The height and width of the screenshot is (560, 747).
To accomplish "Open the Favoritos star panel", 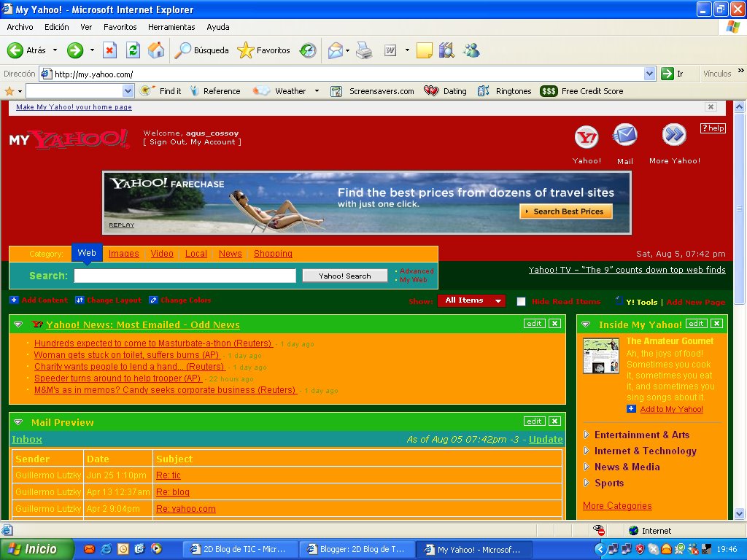I will (263, 50).
